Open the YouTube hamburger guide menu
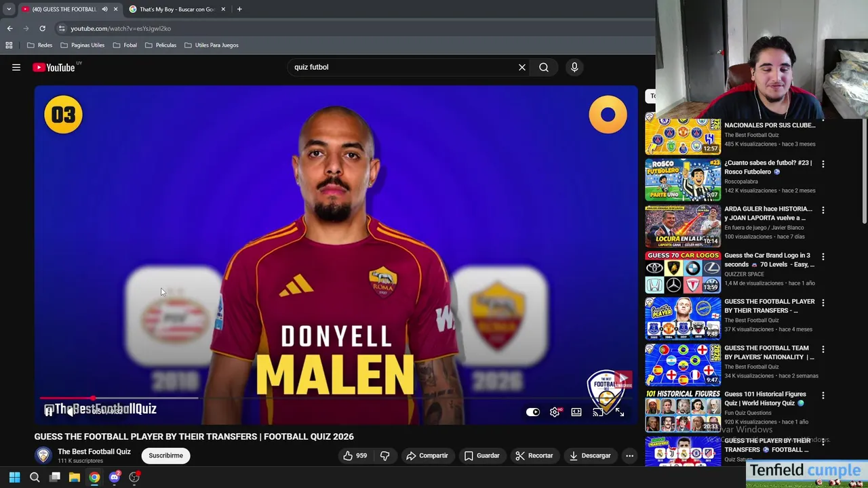 16,67
